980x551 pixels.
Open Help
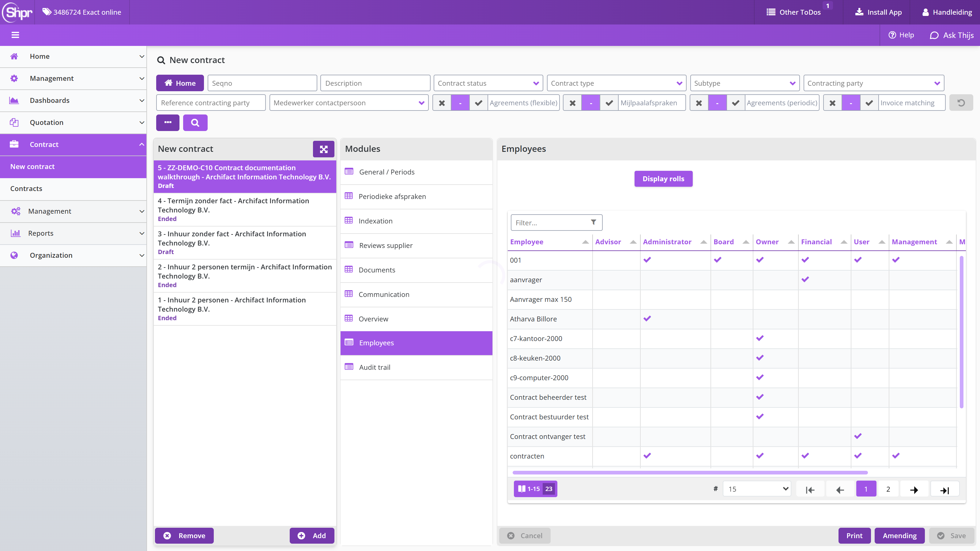pos(901,35)
